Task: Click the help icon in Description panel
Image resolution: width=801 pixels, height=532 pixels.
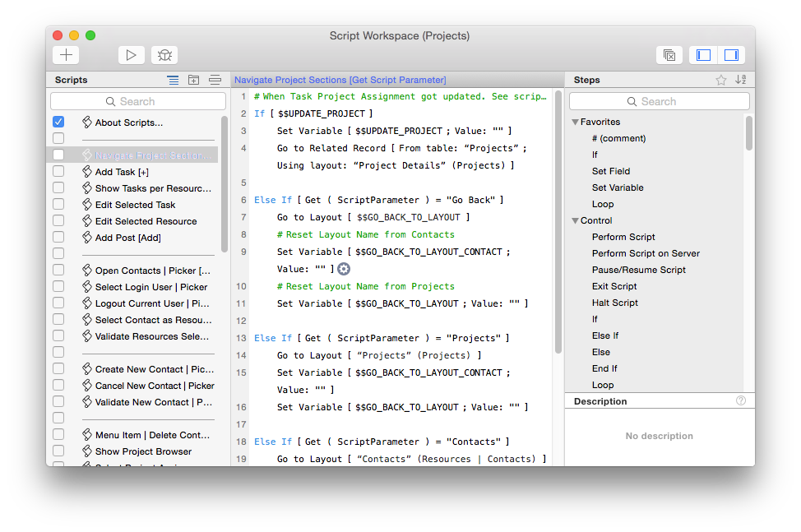Action: 741,401
